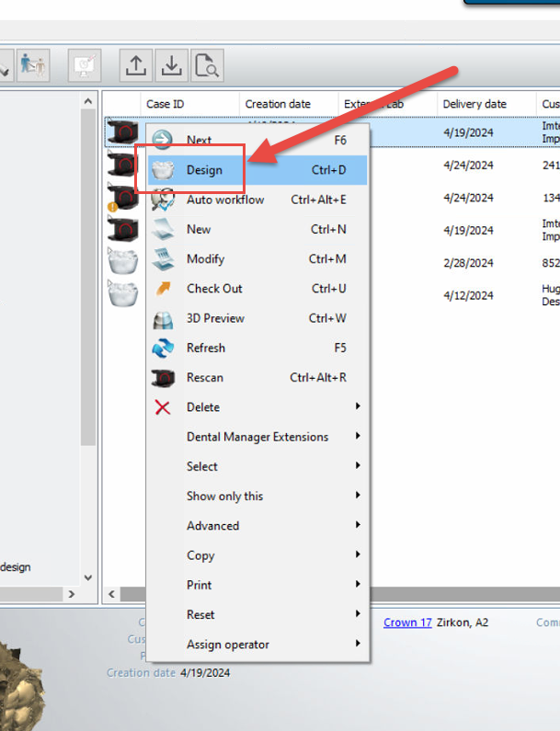Click the New order icon

pos(163,230)
